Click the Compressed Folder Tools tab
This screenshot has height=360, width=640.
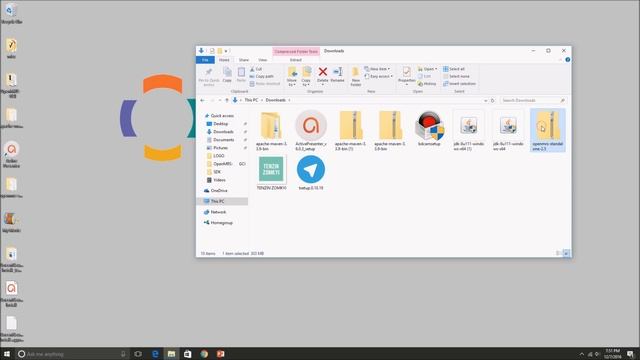click(296, 51)
